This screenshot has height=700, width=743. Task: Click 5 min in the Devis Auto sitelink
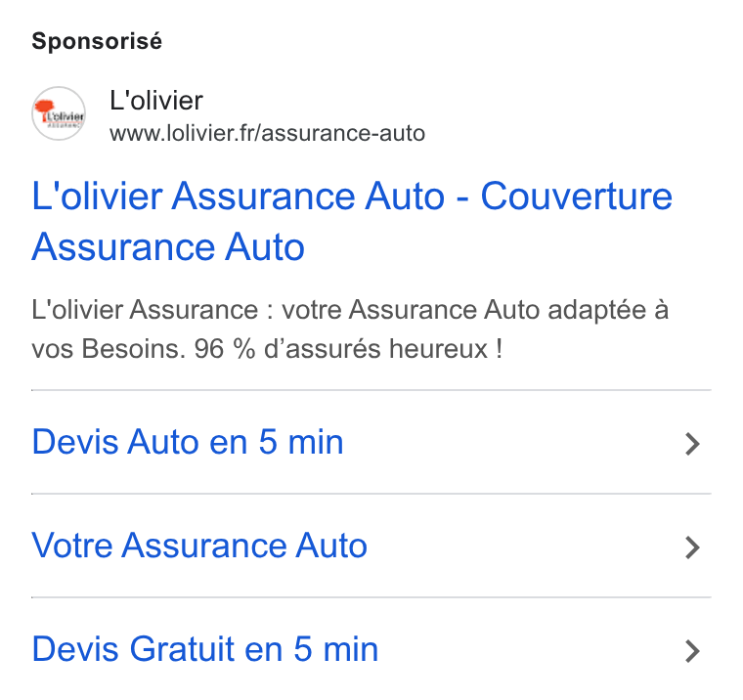pos(301,442)
